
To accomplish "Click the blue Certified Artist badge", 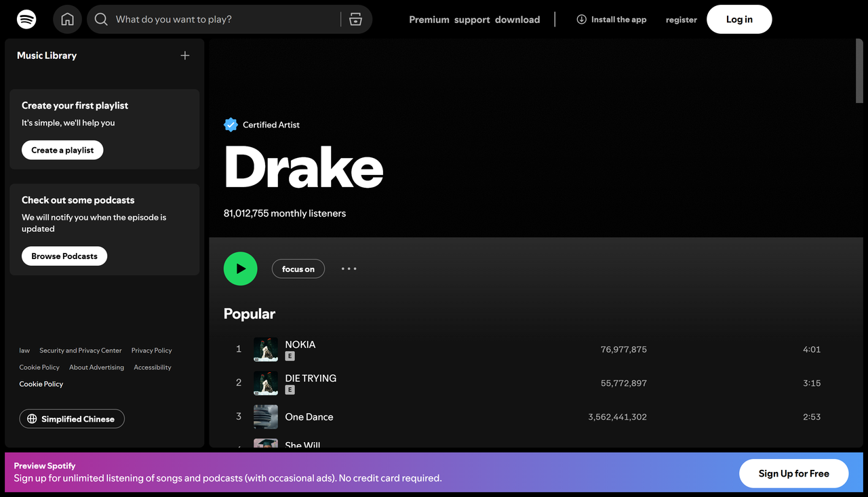I will point(231,124).
